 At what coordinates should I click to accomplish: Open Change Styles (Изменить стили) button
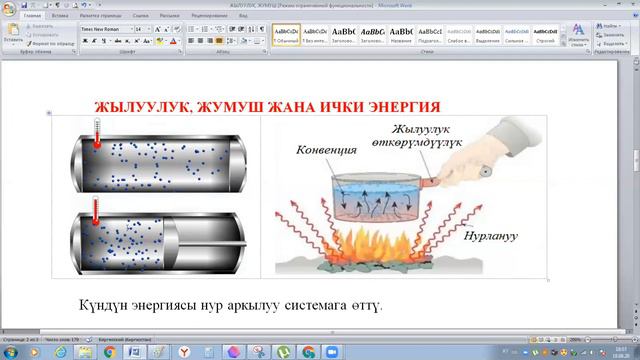578,35
